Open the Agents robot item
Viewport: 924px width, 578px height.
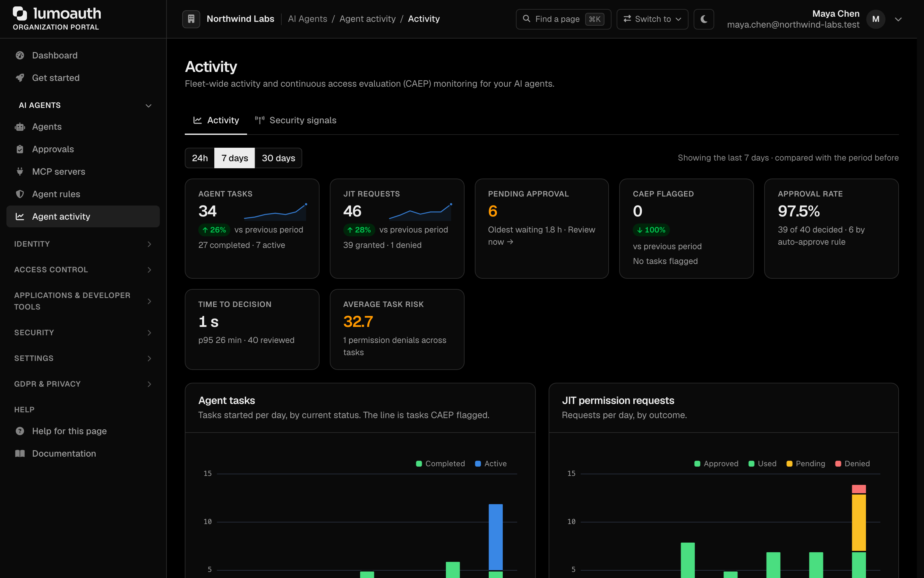point(83,127)
